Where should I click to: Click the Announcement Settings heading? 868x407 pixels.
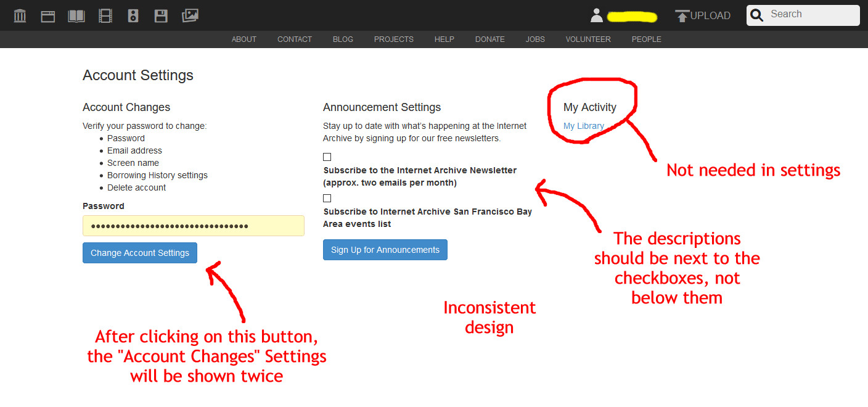coord(382,107)
